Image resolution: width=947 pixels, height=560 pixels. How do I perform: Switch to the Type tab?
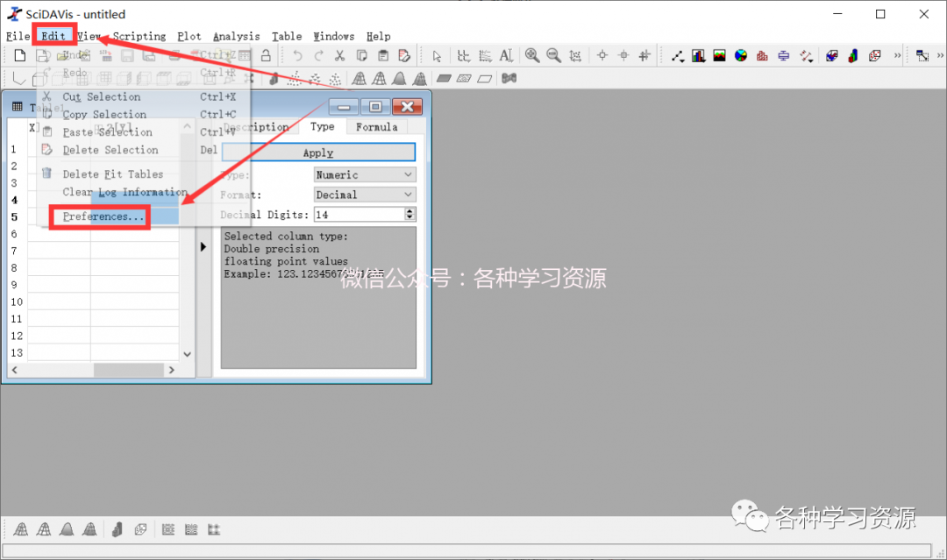pyautogui.click(x=323, y=126)
